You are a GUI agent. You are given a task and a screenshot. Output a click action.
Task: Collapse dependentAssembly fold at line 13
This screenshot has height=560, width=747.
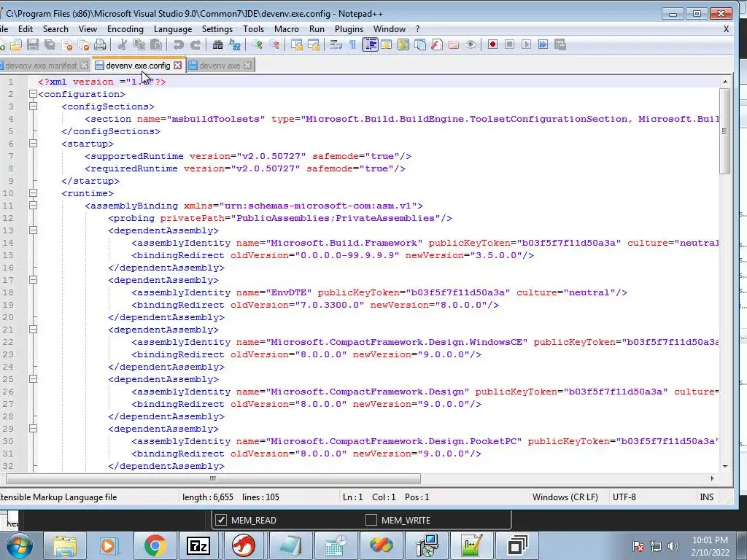click(33, 230)
